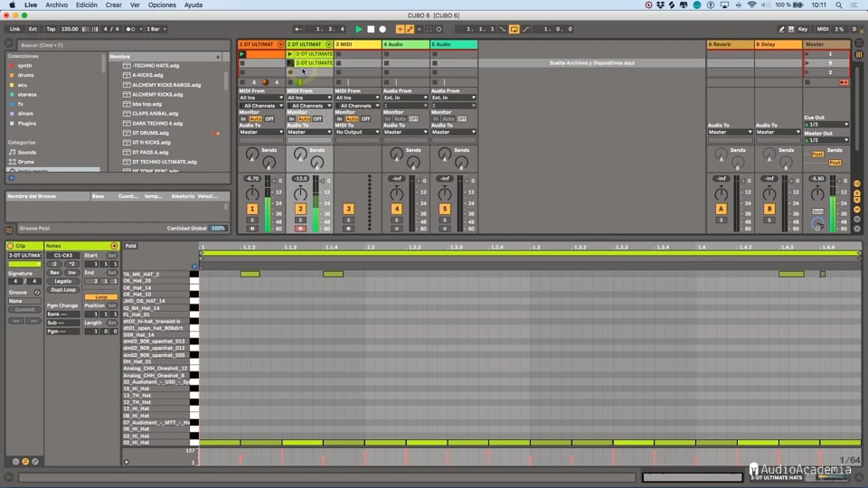Click the Key map mode button
Viewport: 868px width, 488px height.
point(803,29)
